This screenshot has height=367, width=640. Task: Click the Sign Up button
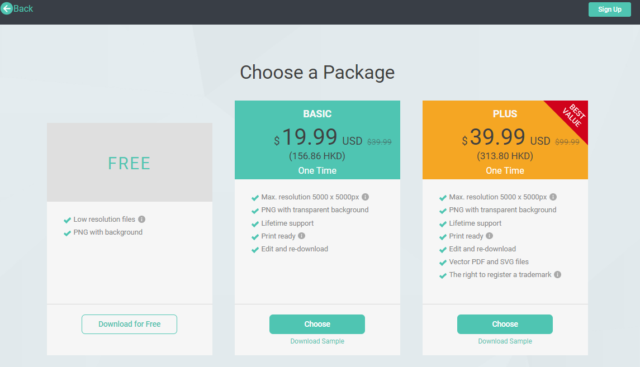coord(609,9)
